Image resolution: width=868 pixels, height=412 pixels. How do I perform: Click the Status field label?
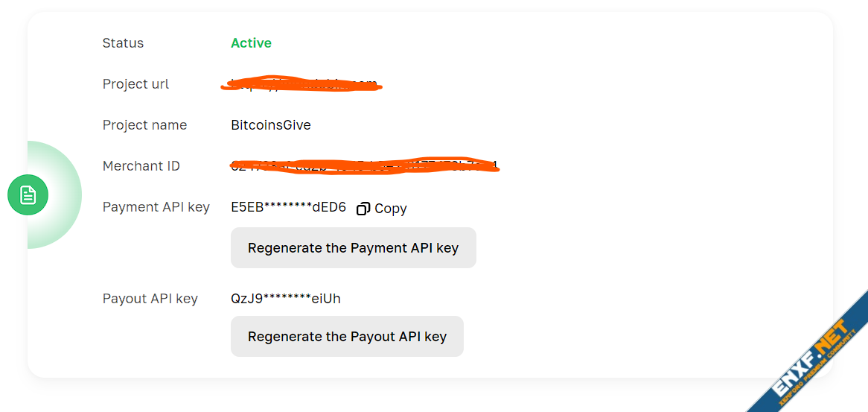point(123,43)
